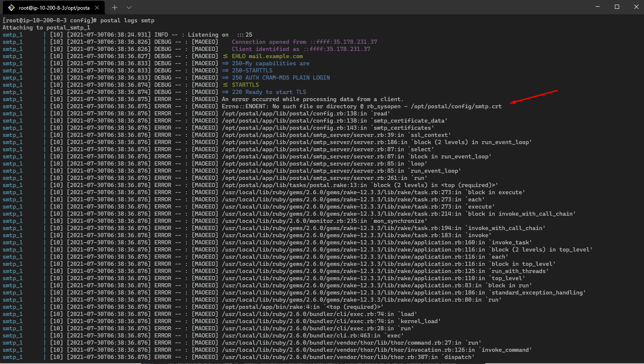Click the 'Connection opened from ::ffff:35.178.231.37' message
The width and height of the screenshot is (644, 364).
click(x=304, y=42)
